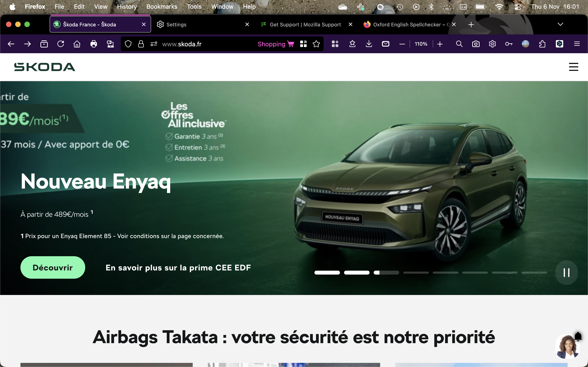588x367 pixels.
Task: Take a screenshot with camera icon
Action: point(475,44)
